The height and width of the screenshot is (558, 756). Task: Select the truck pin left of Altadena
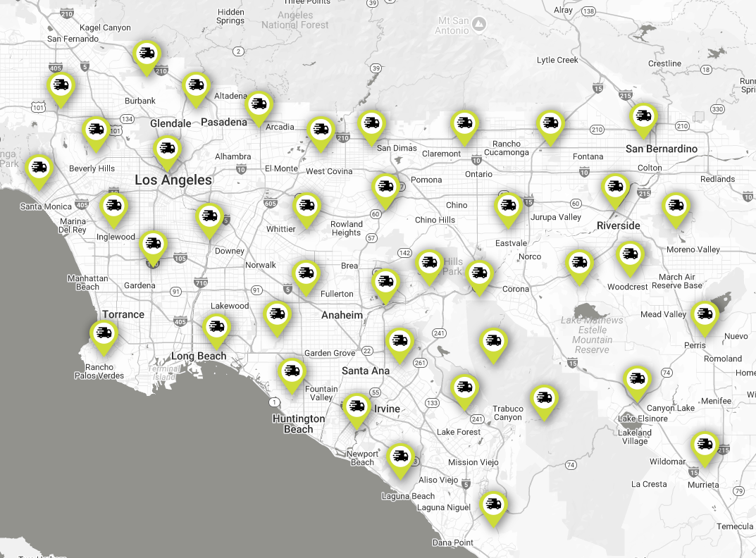click(x=196, y=85)
